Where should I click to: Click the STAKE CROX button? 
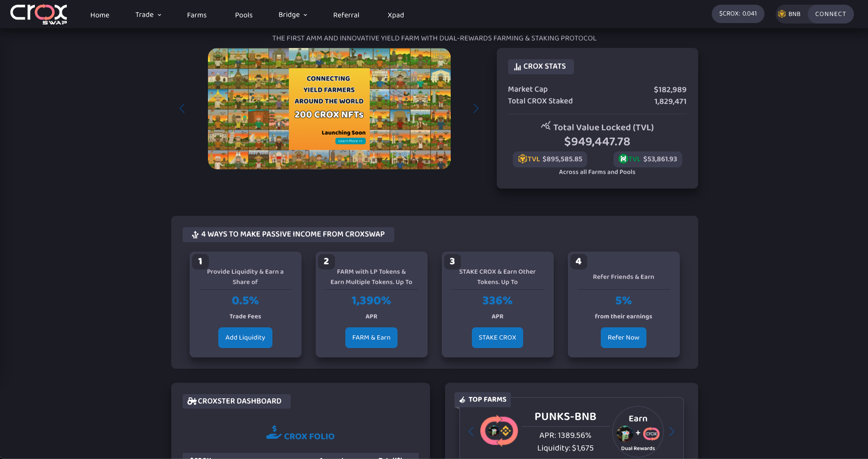497,338
